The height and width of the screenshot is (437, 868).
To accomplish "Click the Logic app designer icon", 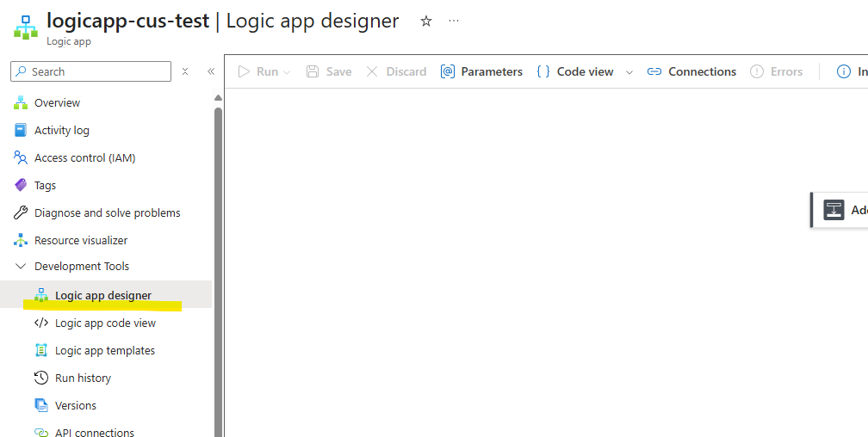I will [41, 295].
